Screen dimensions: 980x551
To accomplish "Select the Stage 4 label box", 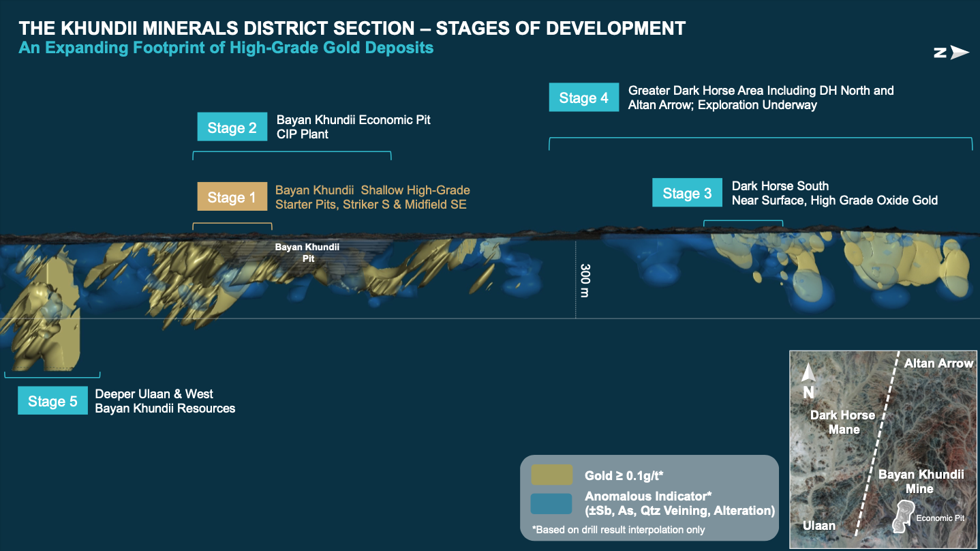I will (583, 98).
